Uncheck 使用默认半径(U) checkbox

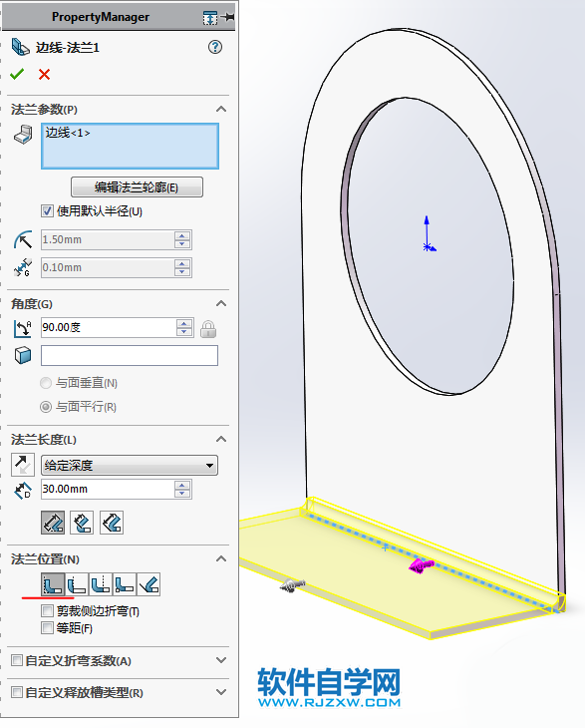47,211
